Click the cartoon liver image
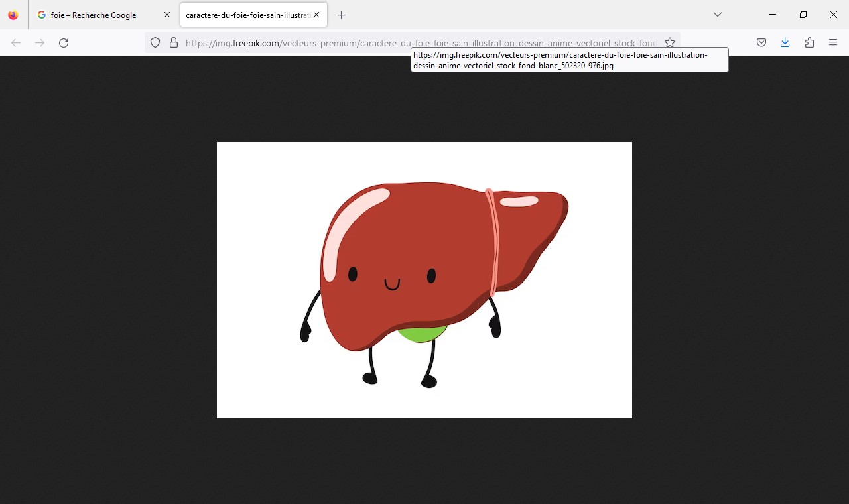 click(424, 280)
